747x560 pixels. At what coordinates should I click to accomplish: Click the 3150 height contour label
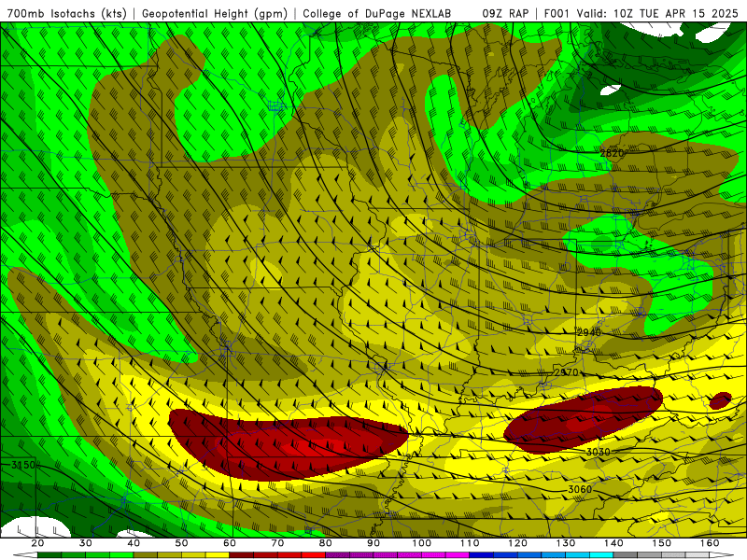pos(23,465)
